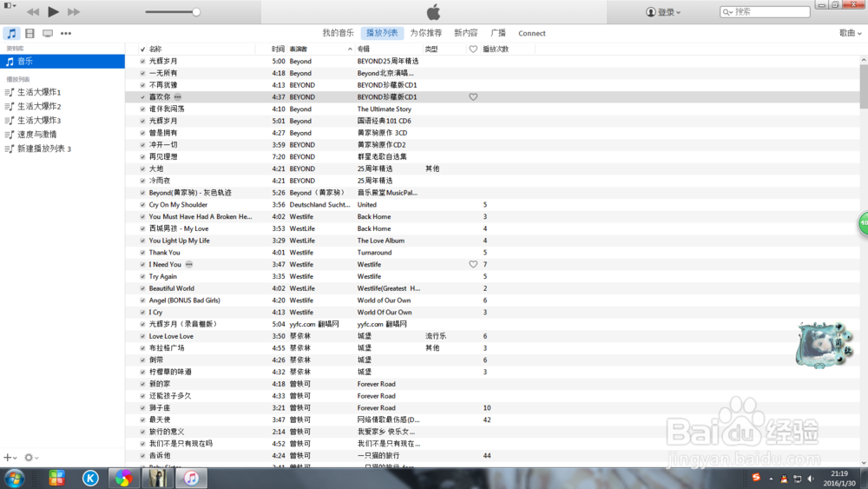The height and width of the screenshot is (489, 868).
Task: Click the Sogou input tray icon
Action: coord(756,478)
